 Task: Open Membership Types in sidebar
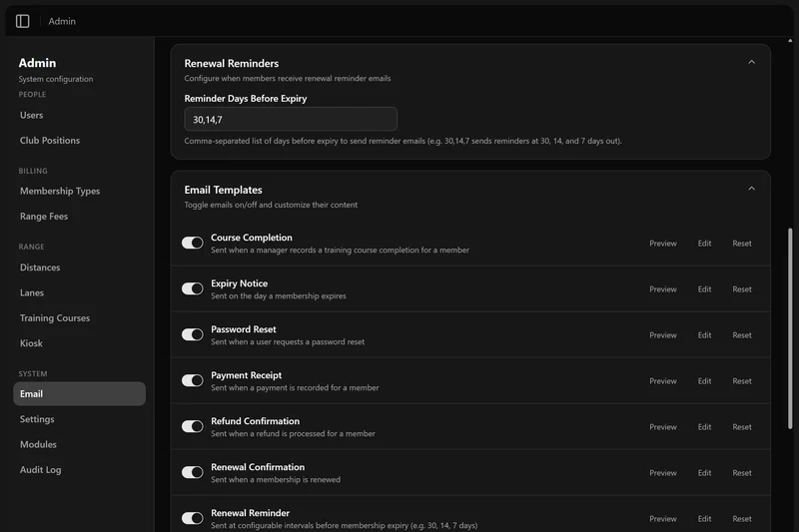79,191
